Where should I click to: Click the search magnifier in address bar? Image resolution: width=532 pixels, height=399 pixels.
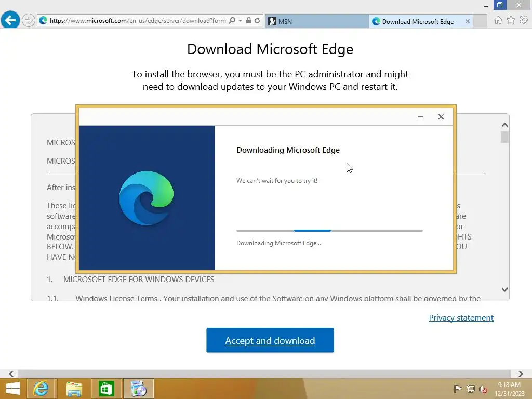232,21
